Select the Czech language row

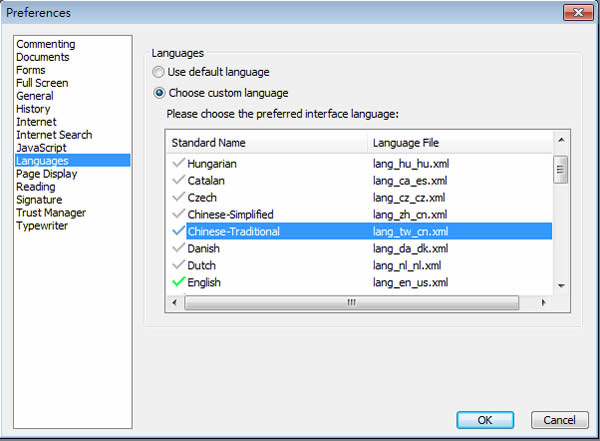(360, 197)
